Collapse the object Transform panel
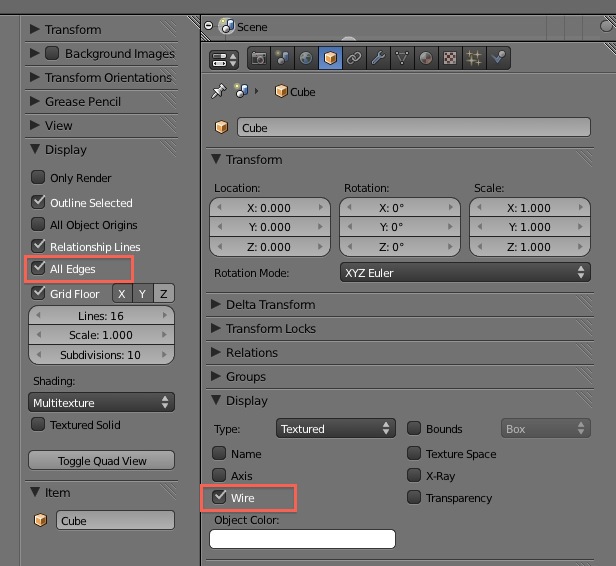616x566 pixels. [216, 159]
